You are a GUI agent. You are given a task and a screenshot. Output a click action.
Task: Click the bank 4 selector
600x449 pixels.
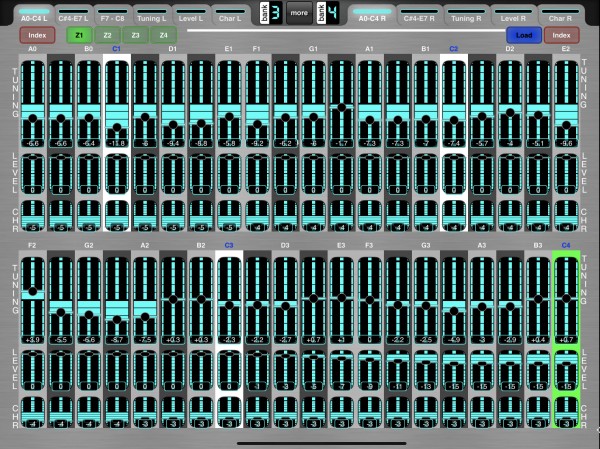click(328, 13)
